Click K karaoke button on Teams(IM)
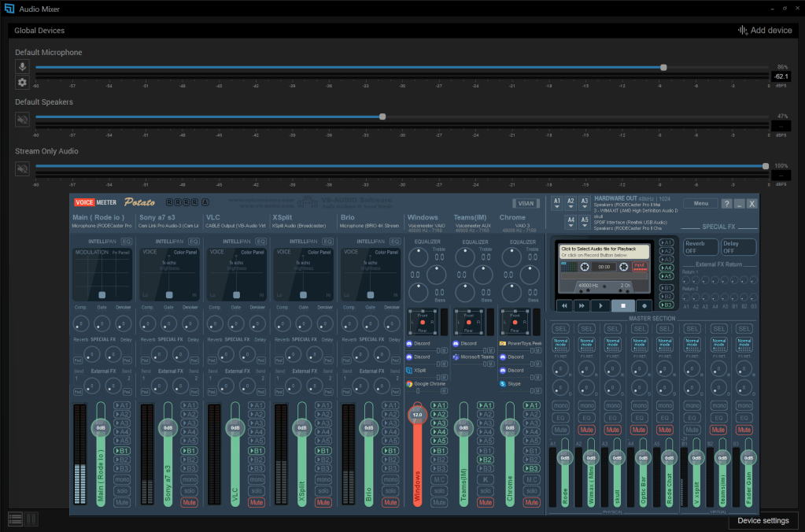Screen dimensions: 805x532 pyautogui.click(x=486, y=479)
